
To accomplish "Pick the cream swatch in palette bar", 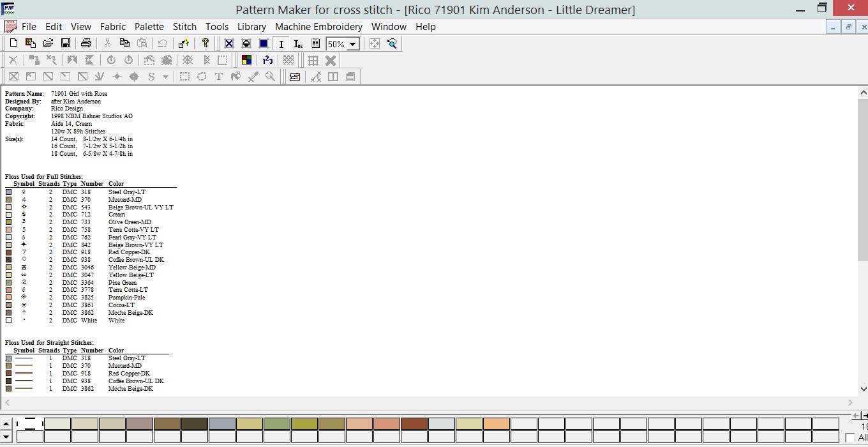I will coord(57,424).
